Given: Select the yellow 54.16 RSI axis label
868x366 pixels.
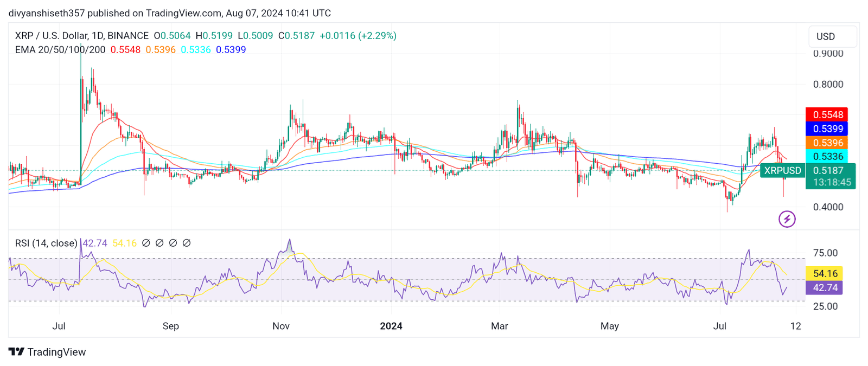Looking at the screenshot, I should 825,274.
